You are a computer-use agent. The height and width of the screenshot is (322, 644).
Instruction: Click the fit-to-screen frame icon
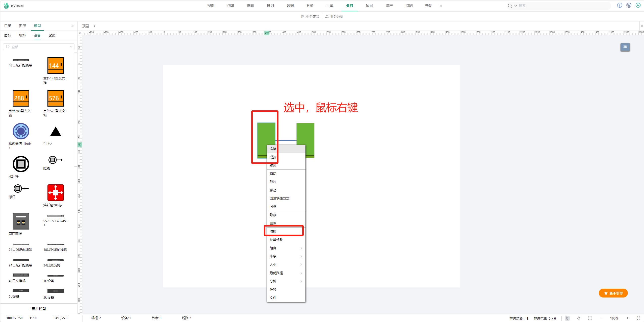(x=590, y=318)
